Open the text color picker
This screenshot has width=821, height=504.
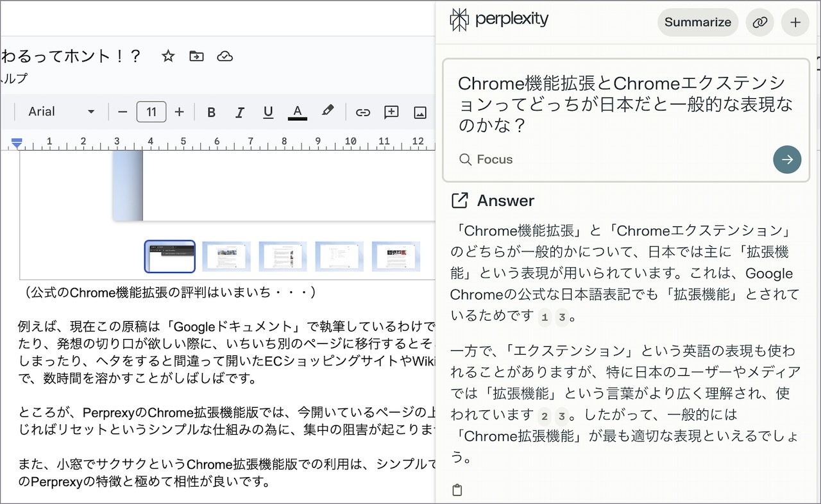297,112
